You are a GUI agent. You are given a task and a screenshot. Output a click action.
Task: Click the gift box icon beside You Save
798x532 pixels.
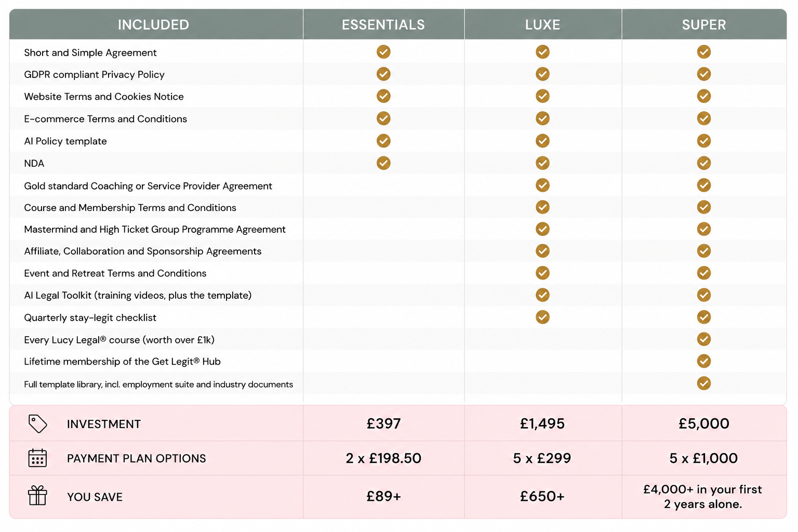pyautogui.click(x=37, y=496)
